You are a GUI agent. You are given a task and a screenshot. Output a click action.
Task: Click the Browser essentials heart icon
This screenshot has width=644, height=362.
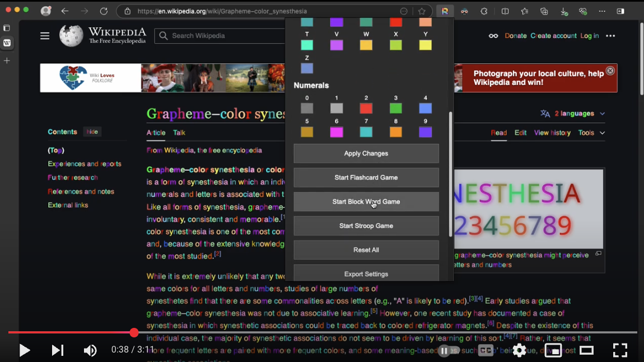pos(582,11)
